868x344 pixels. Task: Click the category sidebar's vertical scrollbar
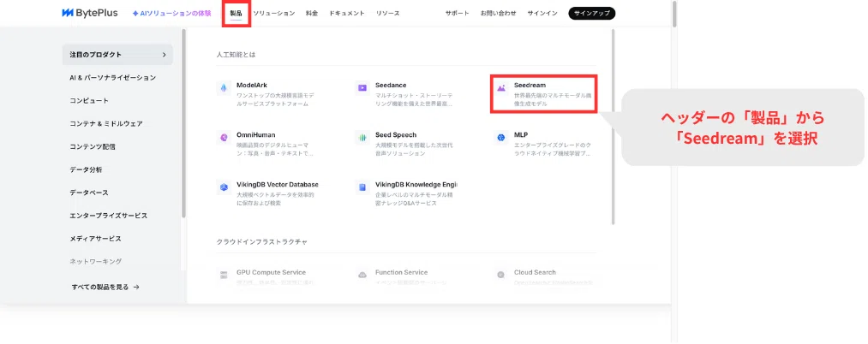point(183,123)
